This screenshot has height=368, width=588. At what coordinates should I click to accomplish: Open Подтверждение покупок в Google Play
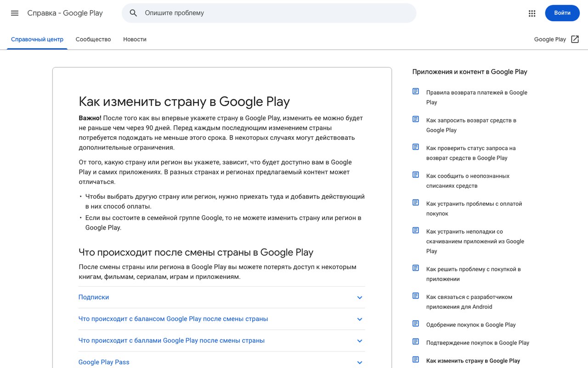pos(478,343)
